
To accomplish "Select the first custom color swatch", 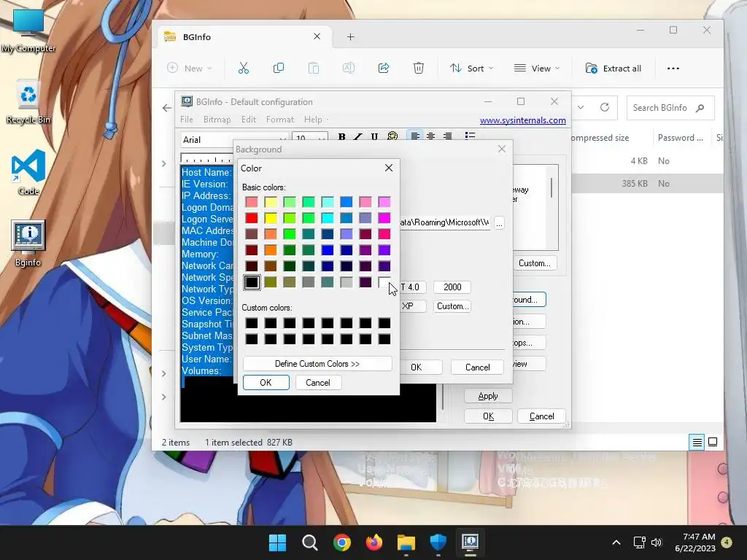I will tap(252, 323).
